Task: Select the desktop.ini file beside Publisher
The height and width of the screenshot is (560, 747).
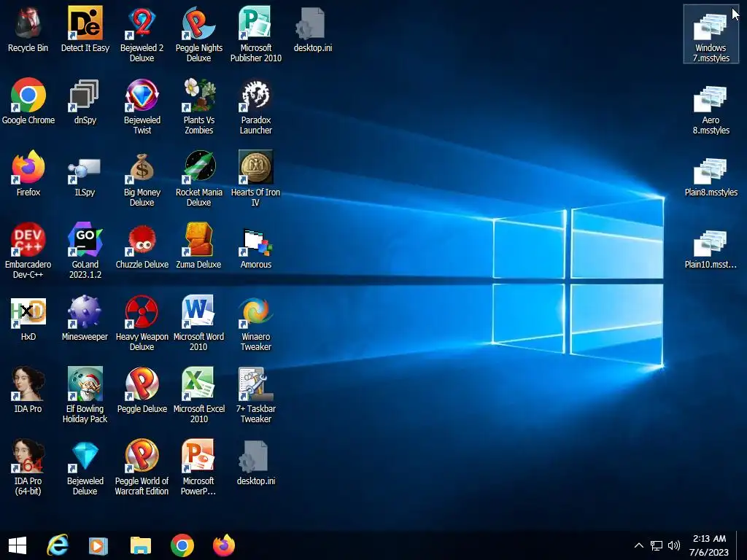Action: pos(312,29)
